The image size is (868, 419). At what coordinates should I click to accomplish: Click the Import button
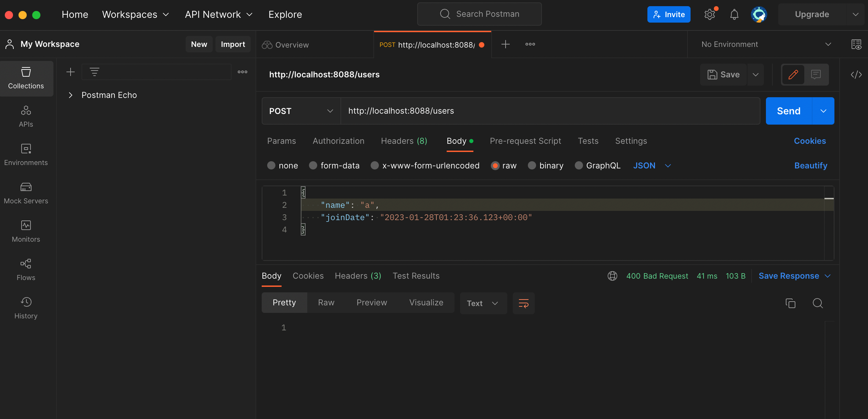pyautogui.click(x=233, y=44)
